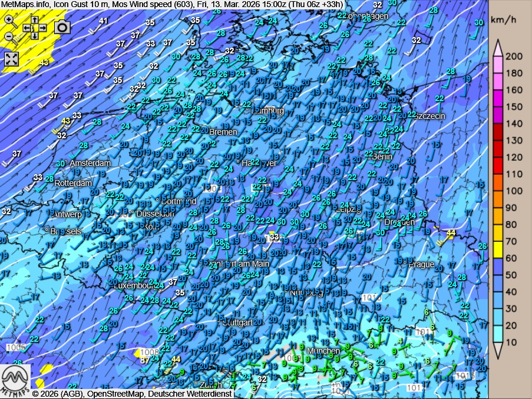This screenshot has width=532, height=399.
Task: Pan the map down with arrow
Action: (35, 35)
